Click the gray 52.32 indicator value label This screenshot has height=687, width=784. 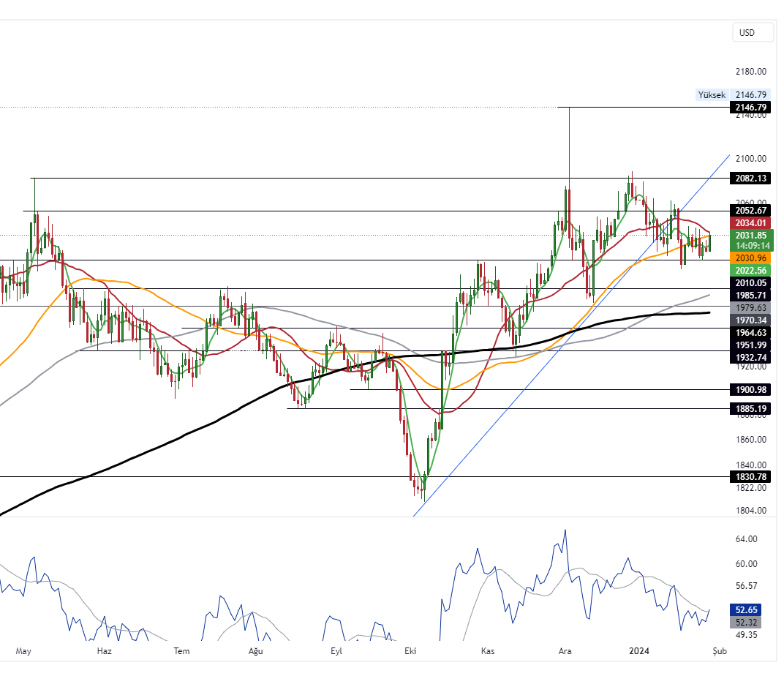(x=746, y=623)
